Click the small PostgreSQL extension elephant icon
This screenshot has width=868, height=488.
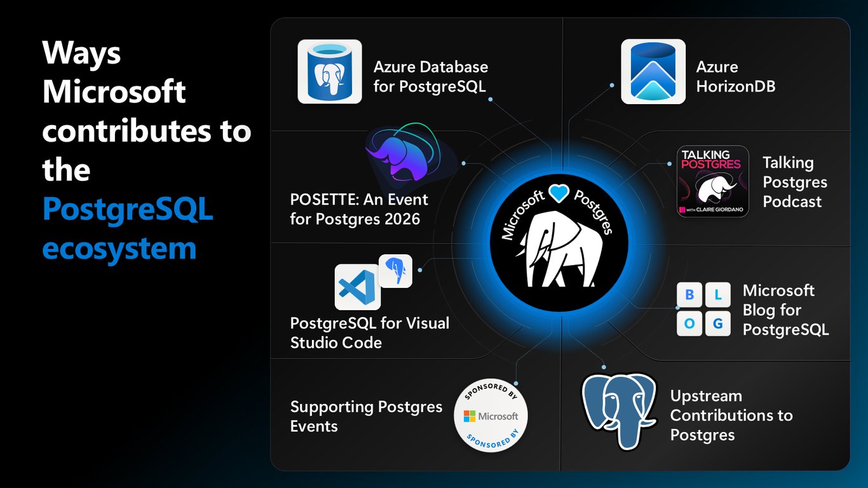pyautogui.click(x=395, y=271)
